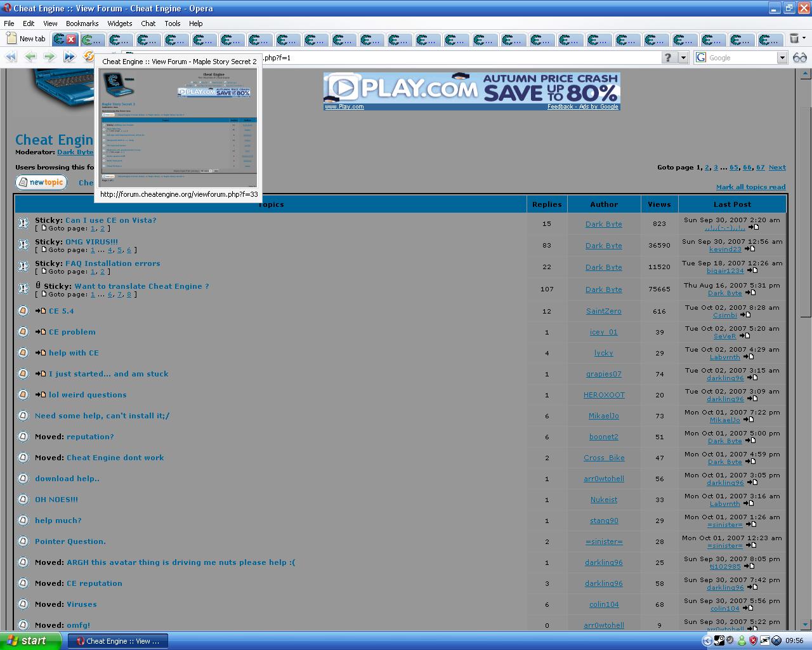Click the Reload page toolbar icon

[x=89, y=56]
